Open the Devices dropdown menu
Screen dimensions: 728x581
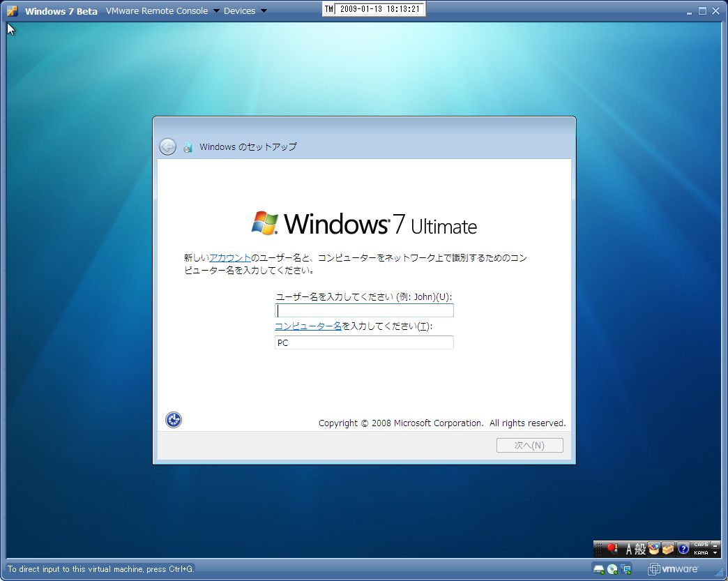(x=245, y=10)
